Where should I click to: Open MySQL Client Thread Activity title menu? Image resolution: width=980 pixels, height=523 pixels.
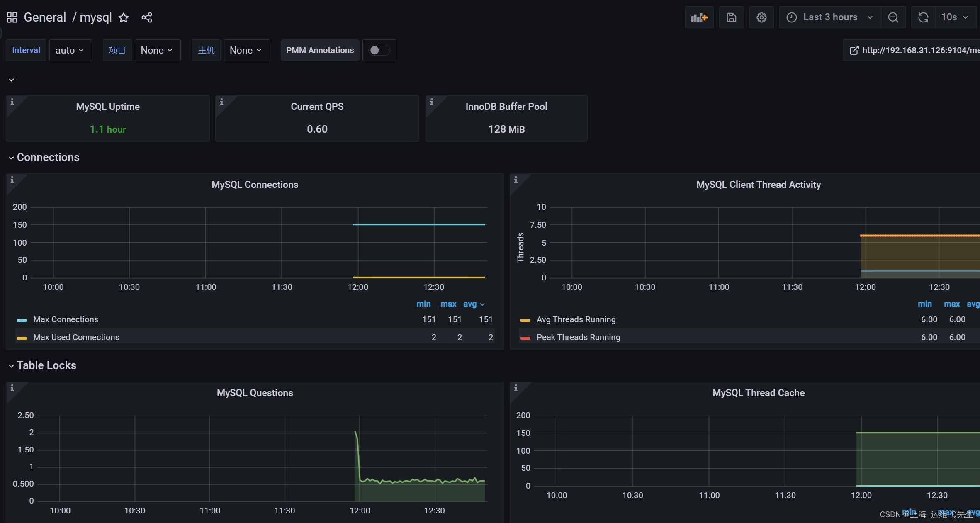(x=759, y=185)
